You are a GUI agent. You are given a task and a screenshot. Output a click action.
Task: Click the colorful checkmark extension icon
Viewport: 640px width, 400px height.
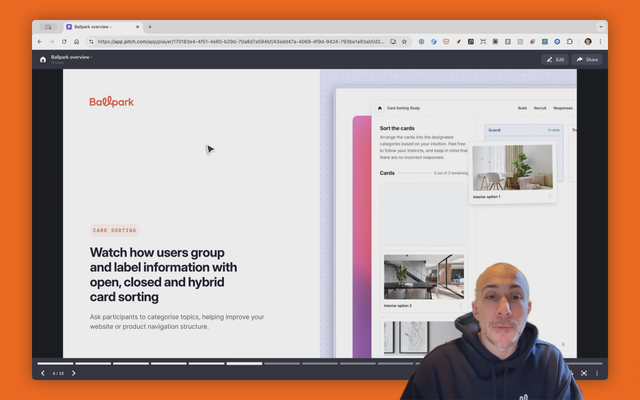point(458,42)
